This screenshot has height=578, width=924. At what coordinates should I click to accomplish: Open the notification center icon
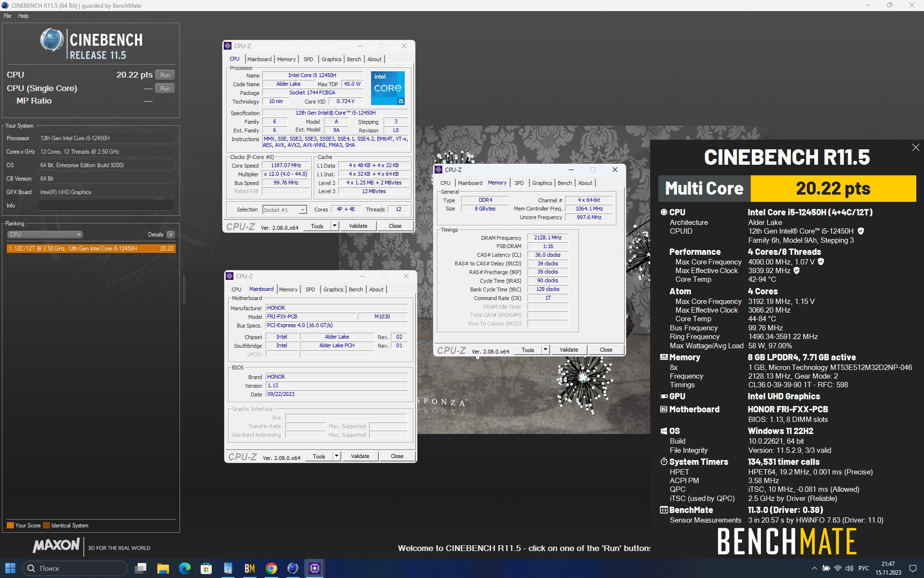point(912,568)
